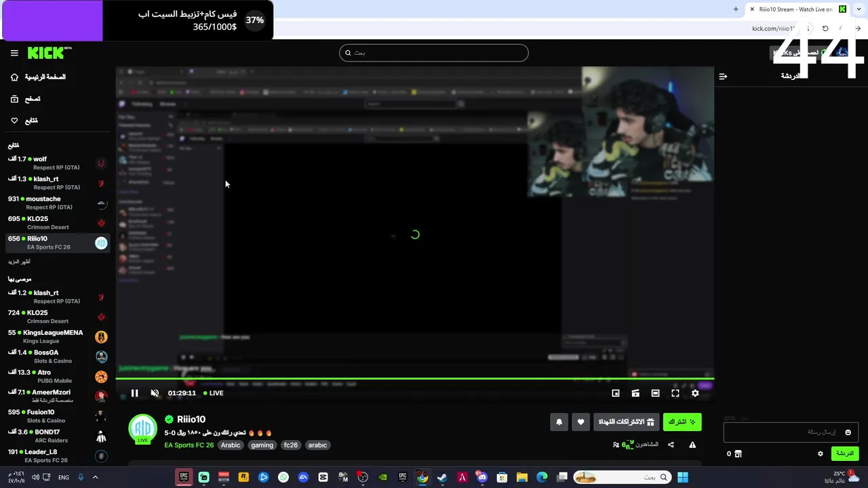Viewport: 868px width, 488px height.
Task: Open the BossGA channel
Action: [58, 357]
